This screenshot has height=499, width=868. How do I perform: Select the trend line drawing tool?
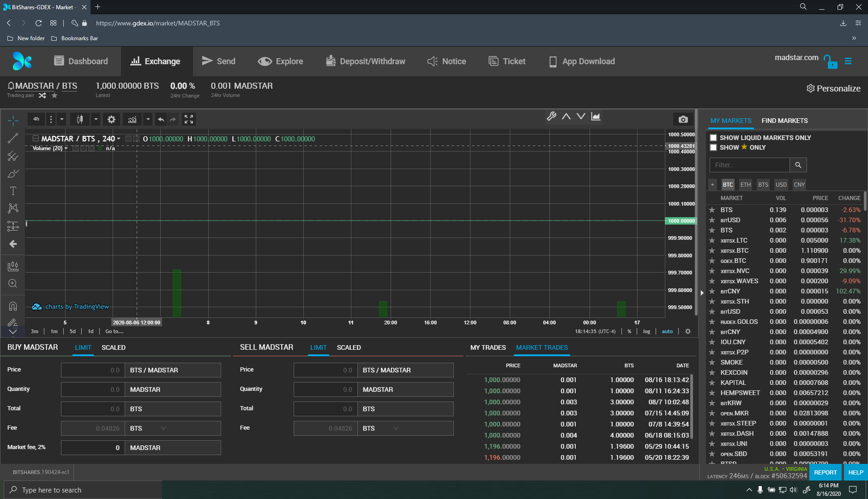13,138
